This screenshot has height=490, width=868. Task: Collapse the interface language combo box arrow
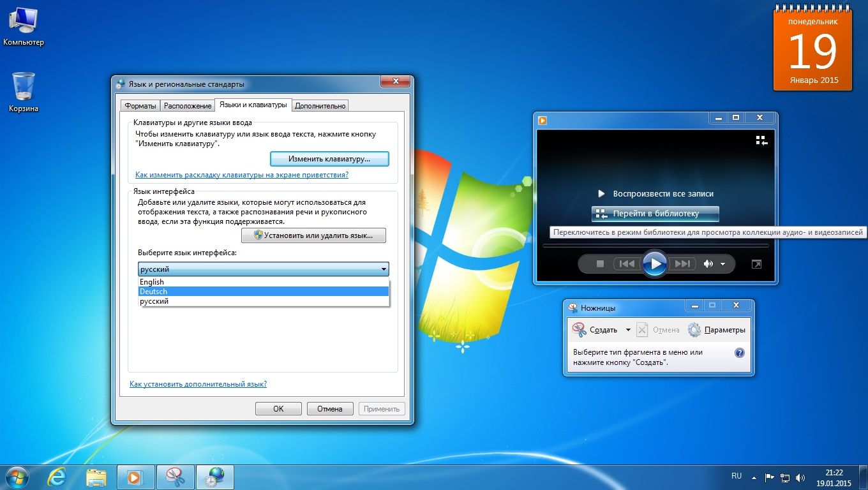click(x=383, y=269)
